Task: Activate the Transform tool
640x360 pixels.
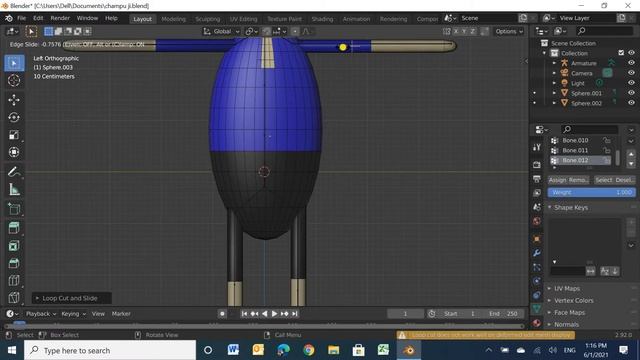Action: point(14,152)
